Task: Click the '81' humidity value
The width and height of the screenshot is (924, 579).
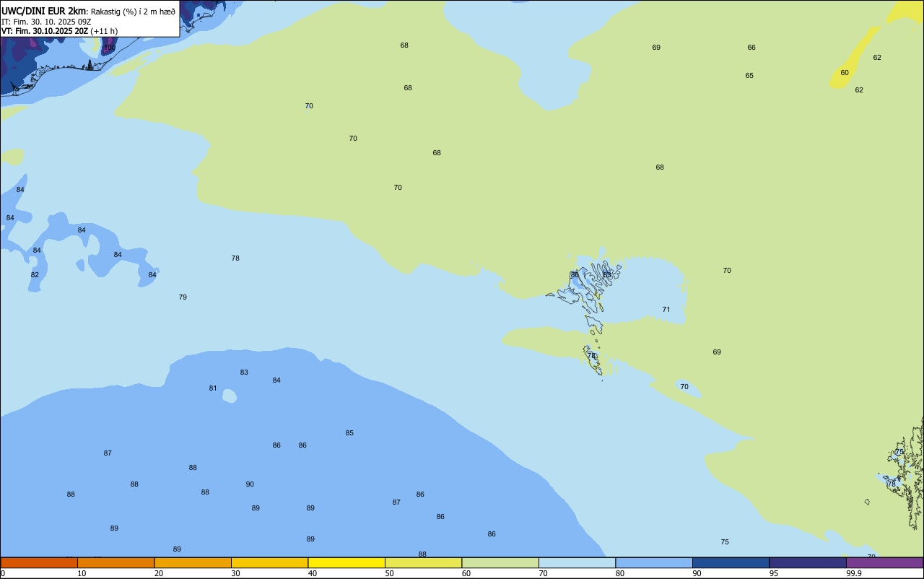Action: pyautogui.click(x=213, y=388)
